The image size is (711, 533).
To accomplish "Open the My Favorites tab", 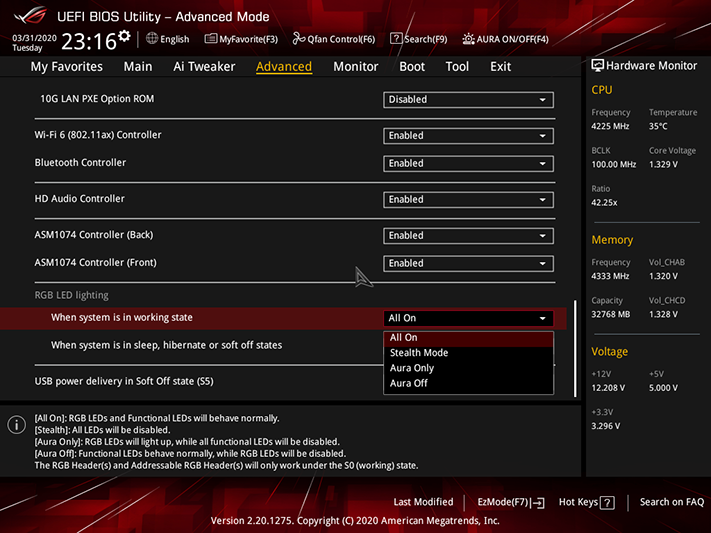I will 67,67.
